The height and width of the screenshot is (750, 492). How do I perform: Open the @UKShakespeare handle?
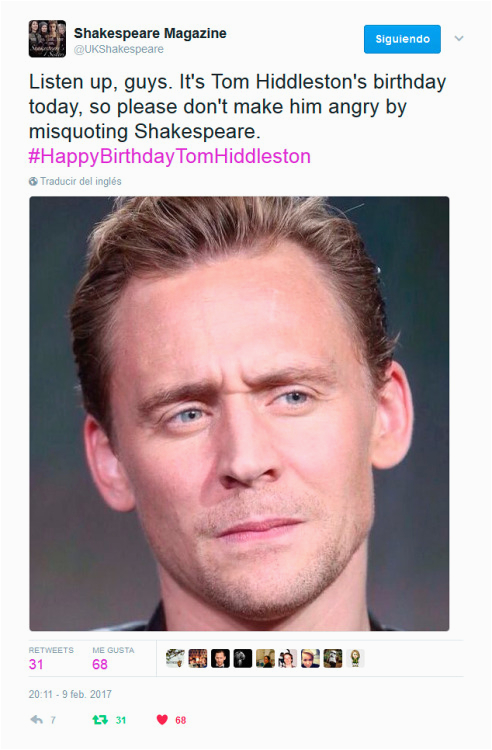click(x=119, y=49)
